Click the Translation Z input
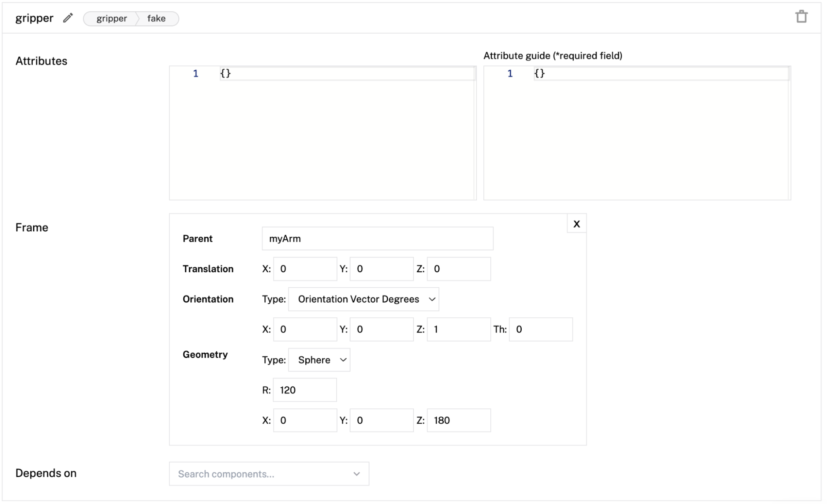 (458, 269)
